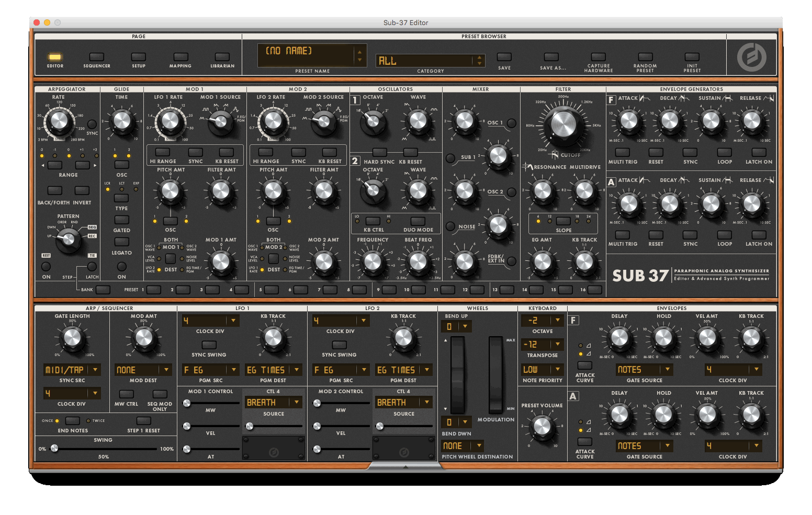This screenshot has width=812, height=515.
Task: Switch to the Sequencer page
Action: pos(97,57)
